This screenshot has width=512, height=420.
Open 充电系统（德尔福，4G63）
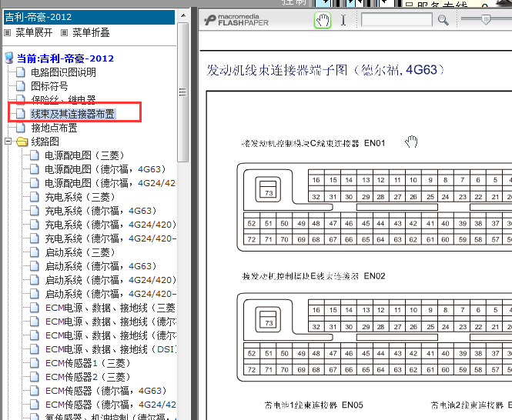point(101,211)
